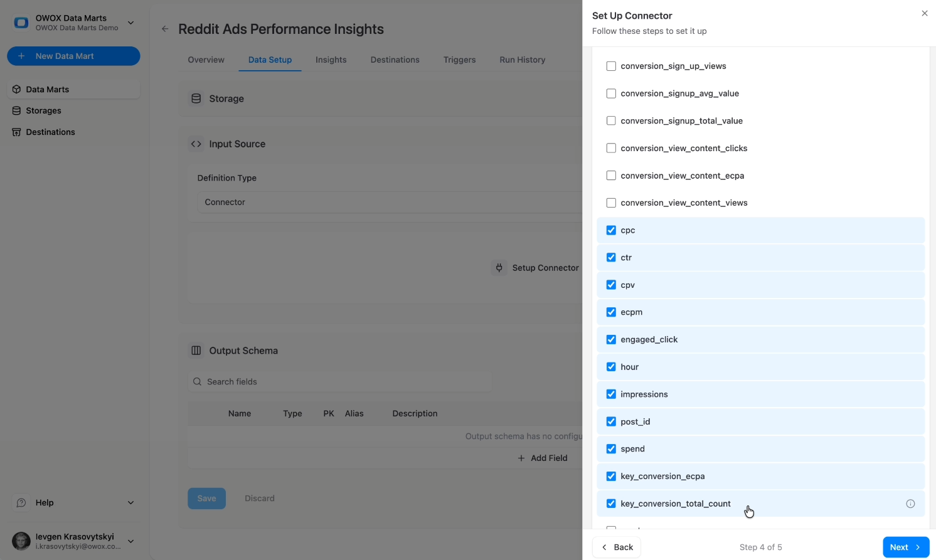Expand the Ievgen Krasovytskyi account menu
This screenshot has width=936, height=560.
pyautogui.click(x=130, y=541)
